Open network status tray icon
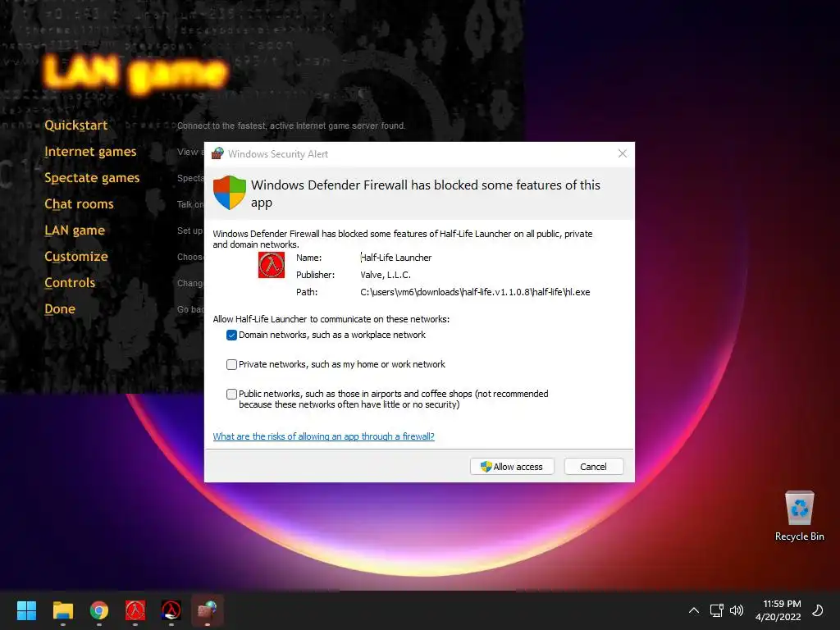This screenshot has width=840, height=630. (x=716, y=610)
